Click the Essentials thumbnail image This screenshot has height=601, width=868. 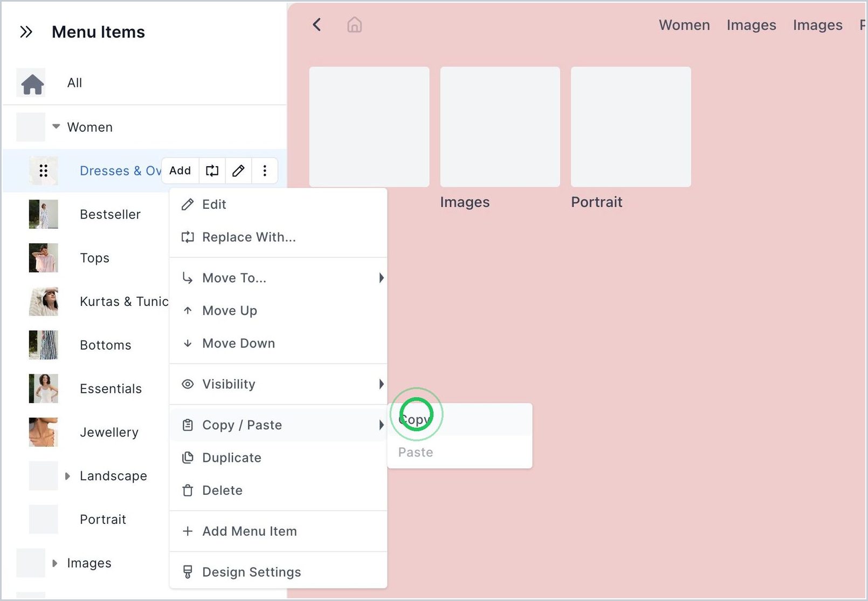coord(43,388)
